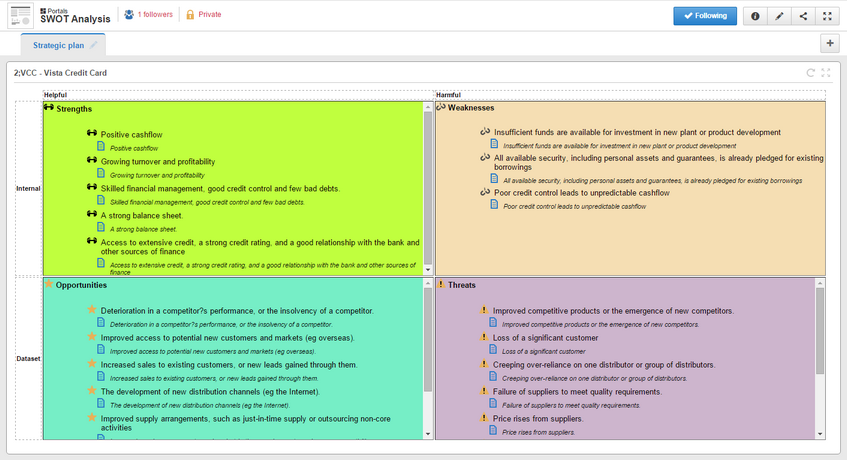847x460 pixels.
Task: Click the star icon next to Deterioration in a competitor
Action: click(92, 310)
